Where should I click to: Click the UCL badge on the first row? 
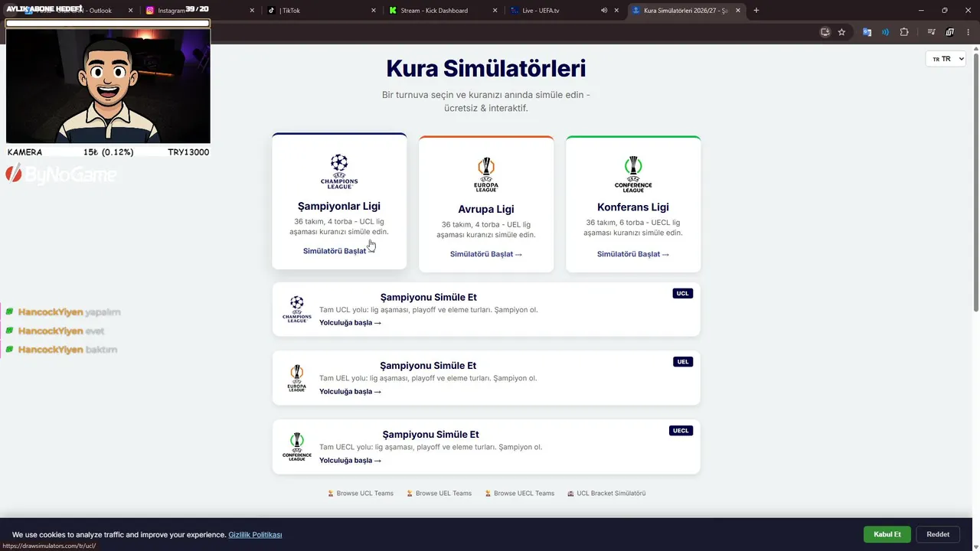click(x=683, y=293)
